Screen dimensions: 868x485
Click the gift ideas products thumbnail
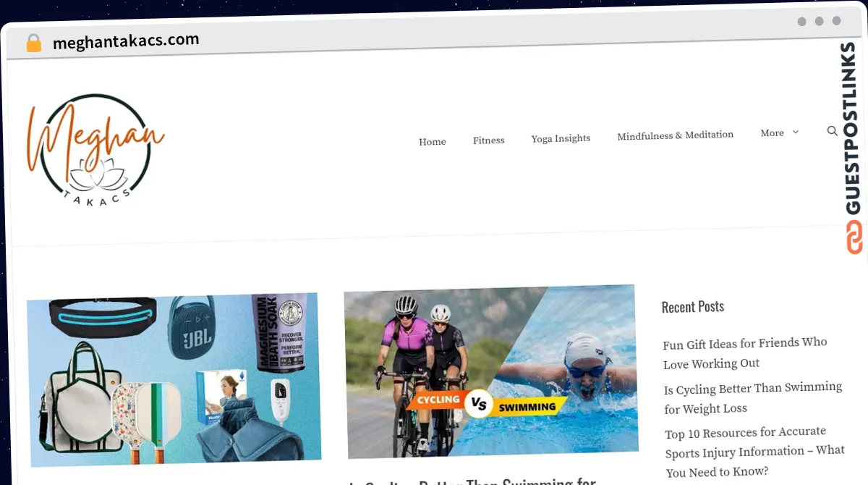coord(174,379)
